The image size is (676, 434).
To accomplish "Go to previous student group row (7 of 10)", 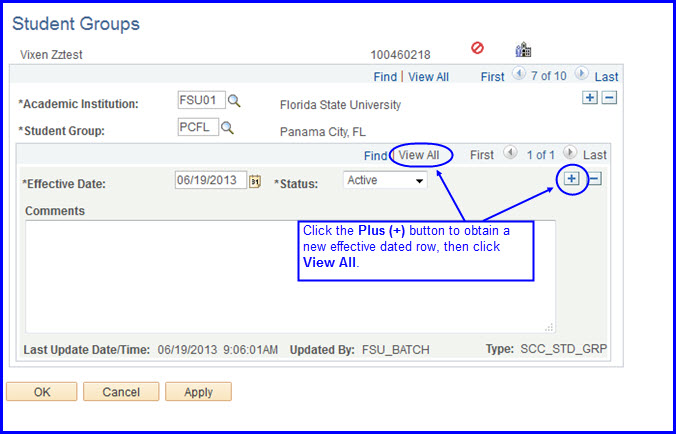I will (518, 75).
